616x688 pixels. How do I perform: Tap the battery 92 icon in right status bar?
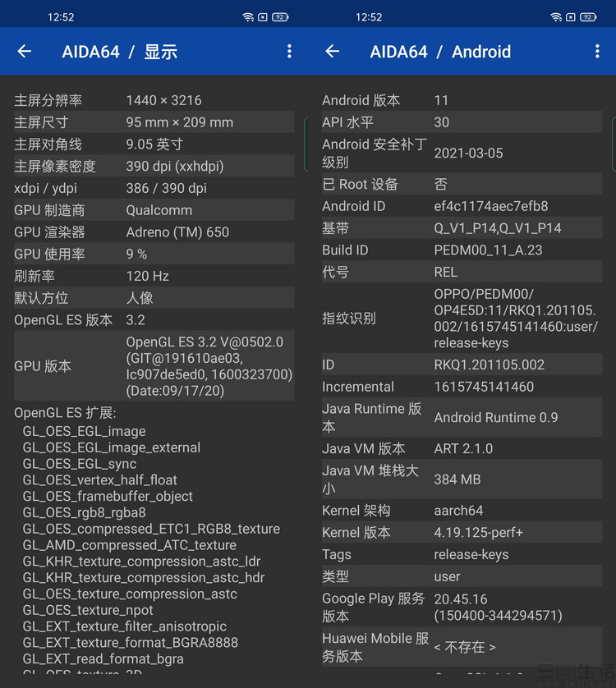click(588, 17)
